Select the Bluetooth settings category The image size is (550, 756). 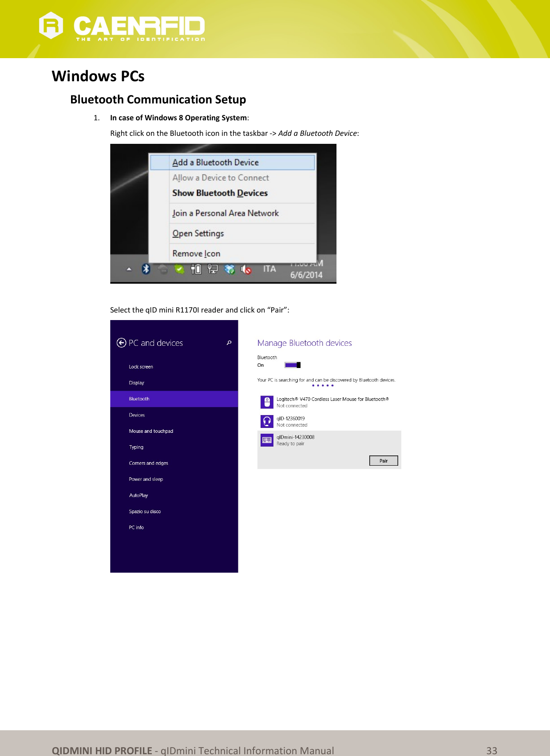[x=174, y=399]
